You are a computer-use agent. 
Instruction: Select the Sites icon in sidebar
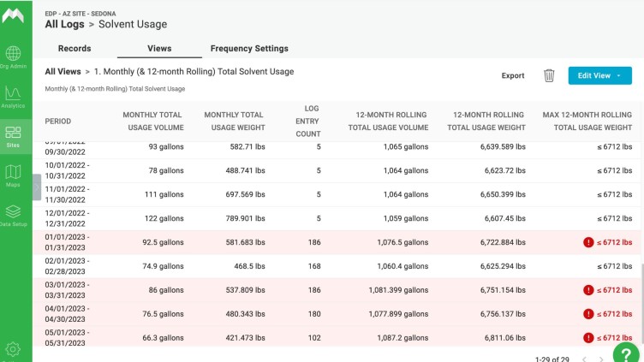coord(13,132)
